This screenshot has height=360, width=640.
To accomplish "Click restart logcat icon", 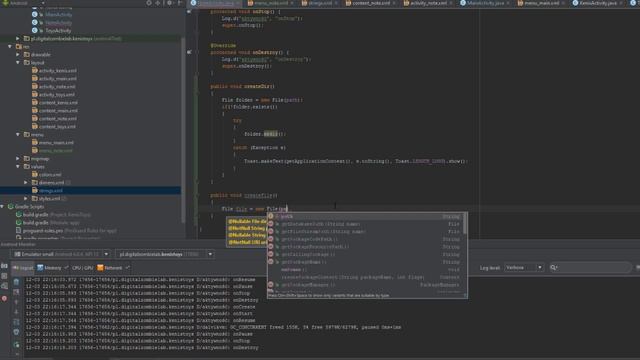I will [x=16, y=345].
